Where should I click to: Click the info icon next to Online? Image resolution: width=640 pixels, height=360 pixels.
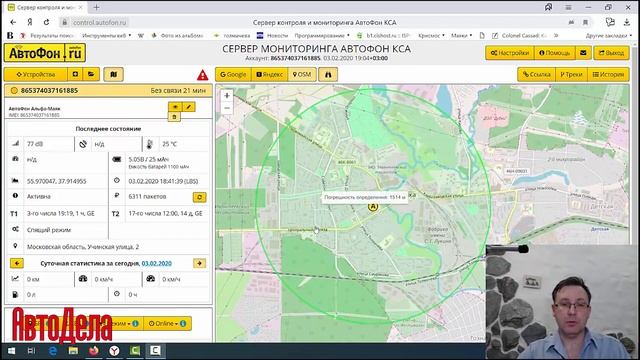coord(183,324)
